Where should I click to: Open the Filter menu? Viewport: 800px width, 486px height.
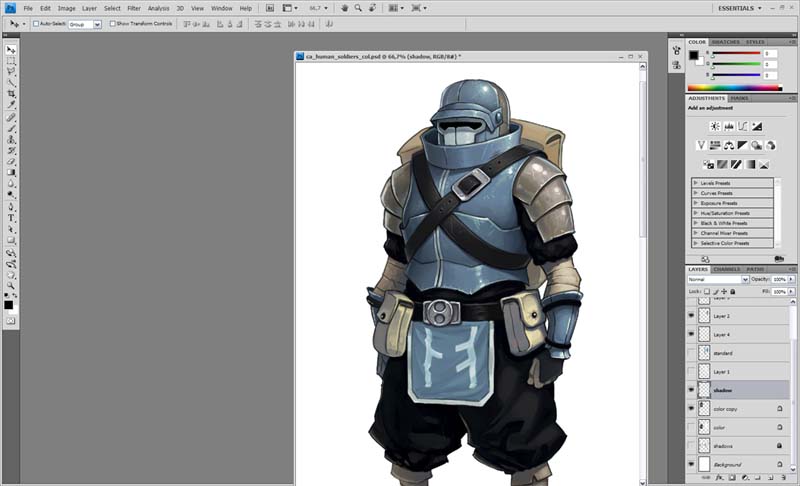click(134, 8)
